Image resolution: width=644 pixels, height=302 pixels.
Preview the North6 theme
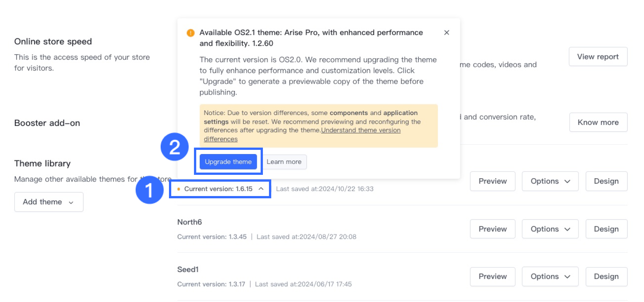492,229
